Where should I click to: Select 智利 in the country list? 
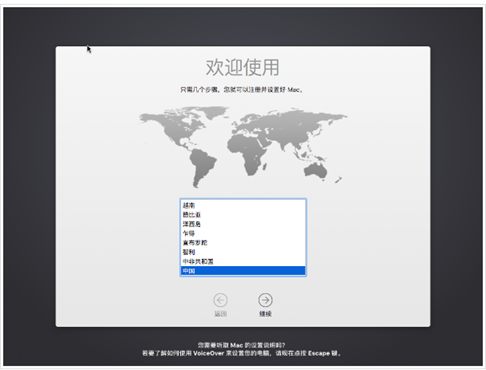coord(243,252)
